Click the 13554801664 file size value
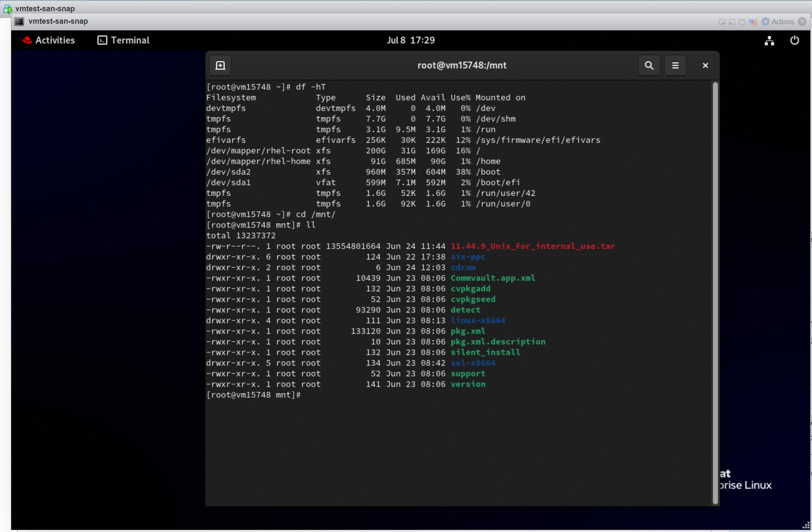 tap(353, 246)
